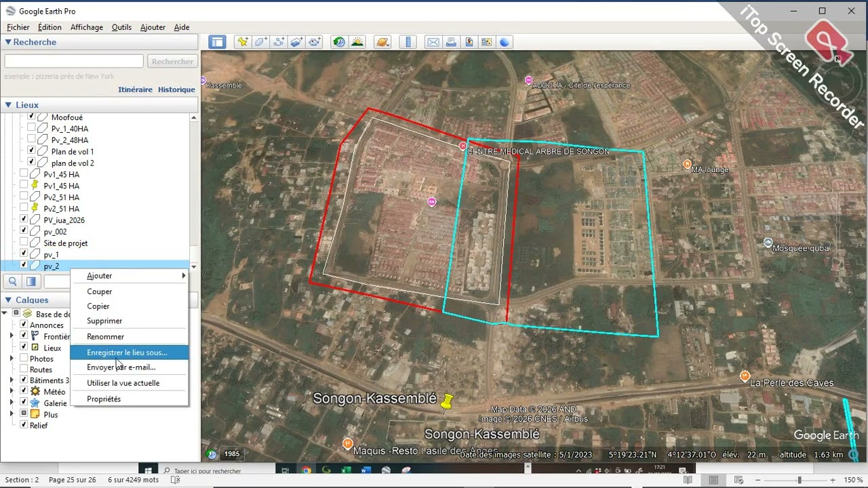Select the Add Image Overlay tool

296,42
